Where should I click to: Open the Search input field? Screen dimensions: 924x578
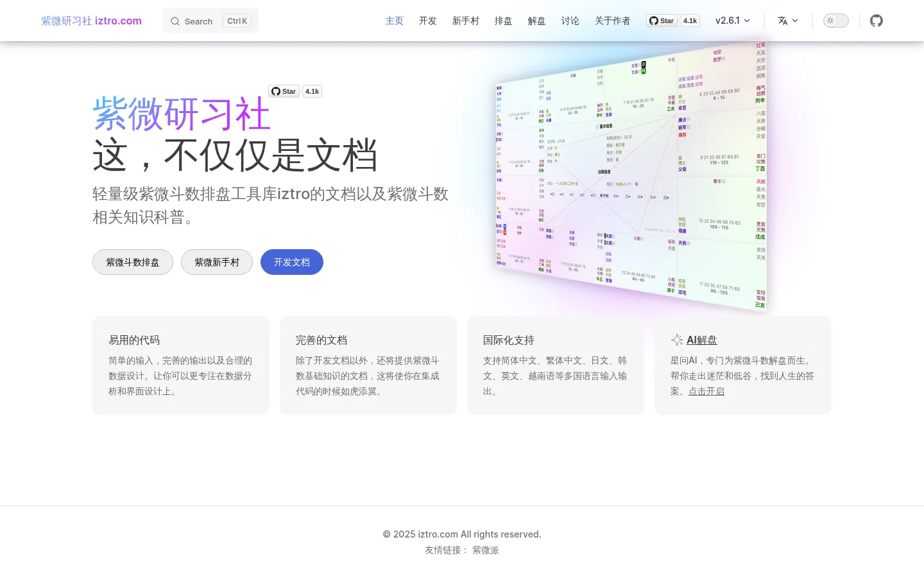(210, 21)
